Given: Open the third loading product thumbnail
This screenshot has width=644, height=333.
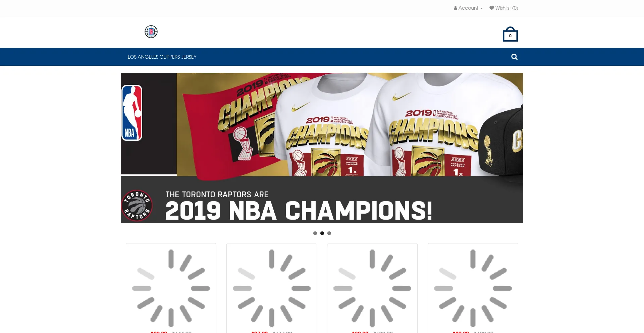Looking at the screenshot, I should point(372,288).
